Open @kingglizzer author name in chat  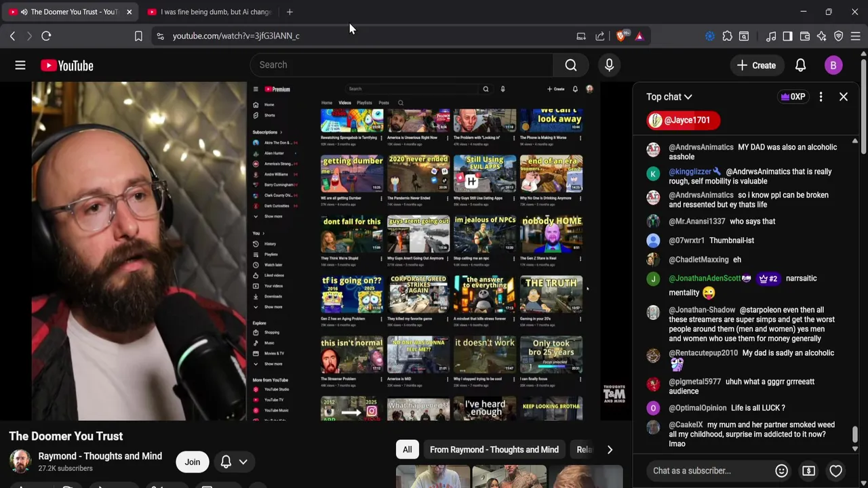(690, 171)
